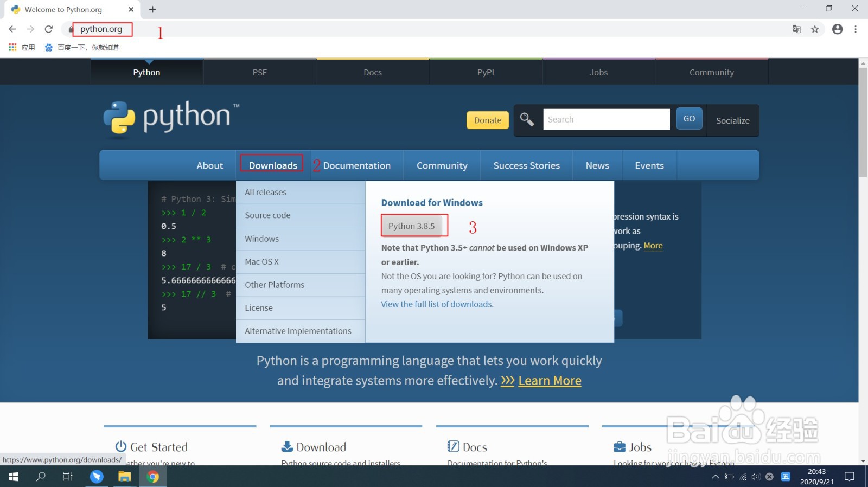Screen dimensions: 868x487
Task: Open the blue bird app in taskbar
Action: coord(97,477)
